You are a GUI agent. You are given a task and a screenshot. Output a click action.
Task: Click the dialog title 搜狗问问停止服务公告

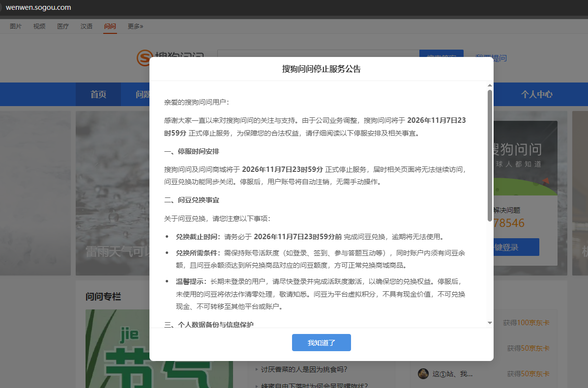click(322, 69)
